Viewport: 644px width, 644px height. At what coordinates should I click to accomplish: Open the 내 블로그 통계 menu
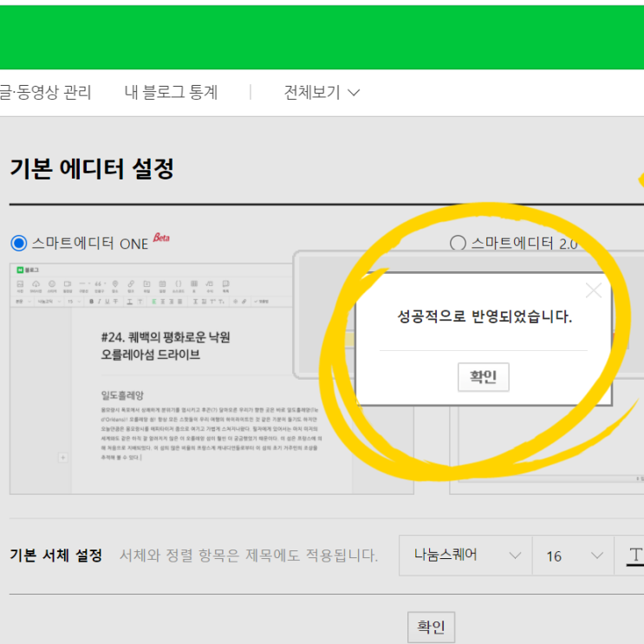coord(171,92)
